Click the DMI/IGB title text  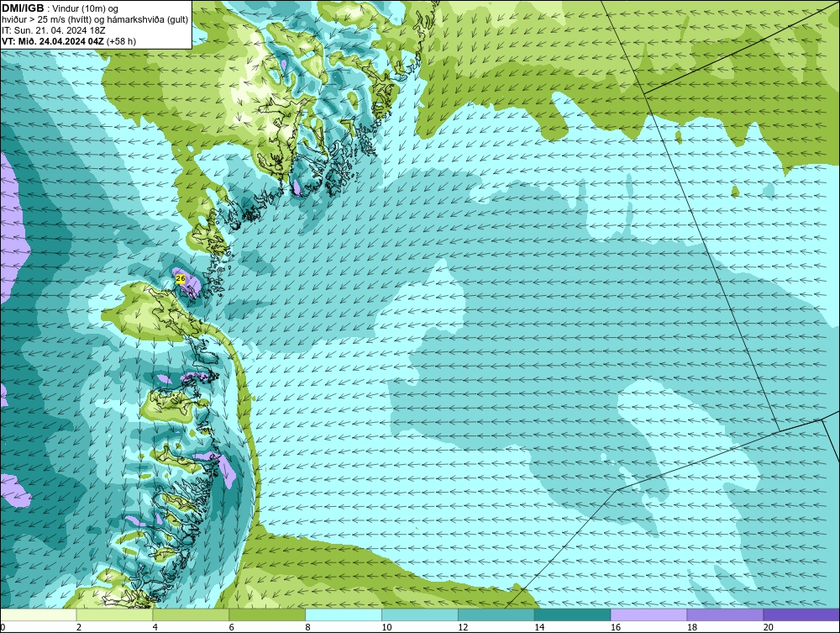coord(23,8)
